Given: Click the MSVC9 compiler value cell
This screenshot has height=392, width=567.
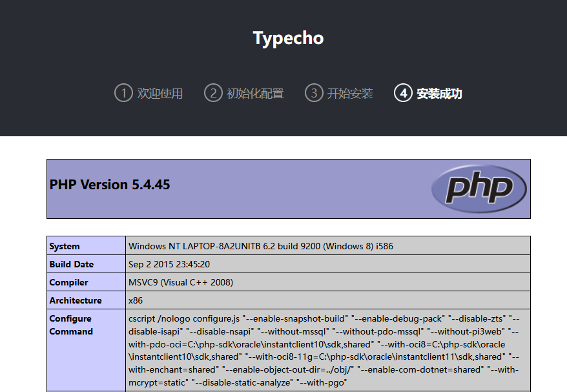Looking at the screenshot, I should click(181, 282).
